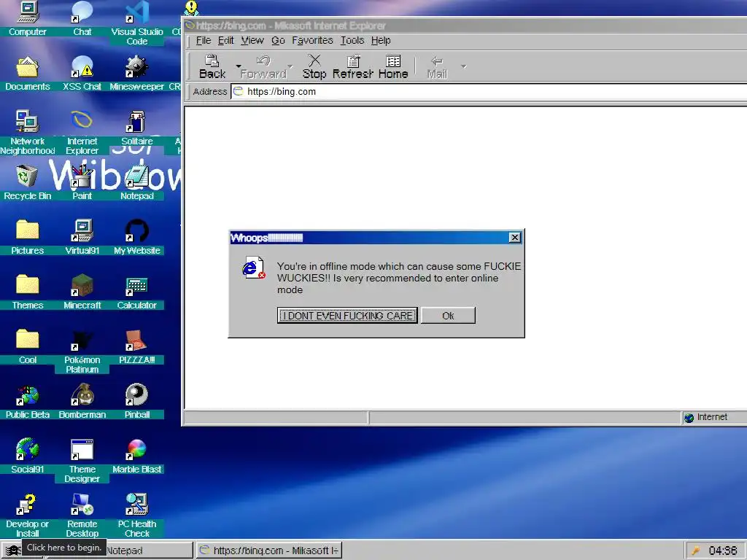Open the Help menu
The height and width of the screenshot is (560, 747).
pyautogui.click(x=381, y=41)
